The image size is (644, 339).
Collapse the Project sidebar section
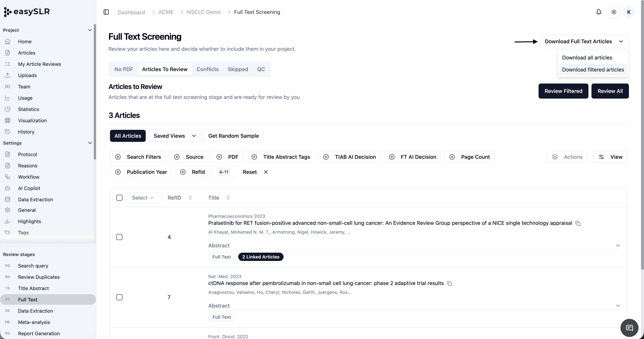pyautogui.click(x=90, y=30)
